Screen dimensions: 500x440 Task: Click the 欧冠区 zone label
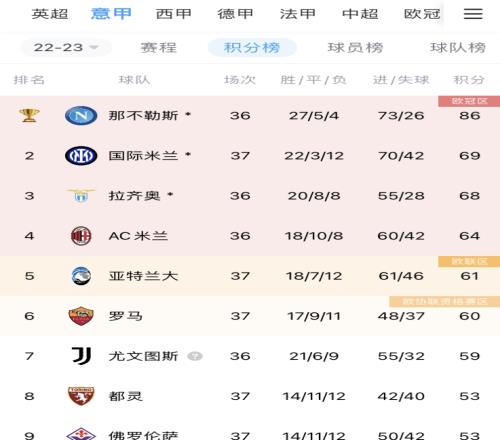tap(469, 101)
